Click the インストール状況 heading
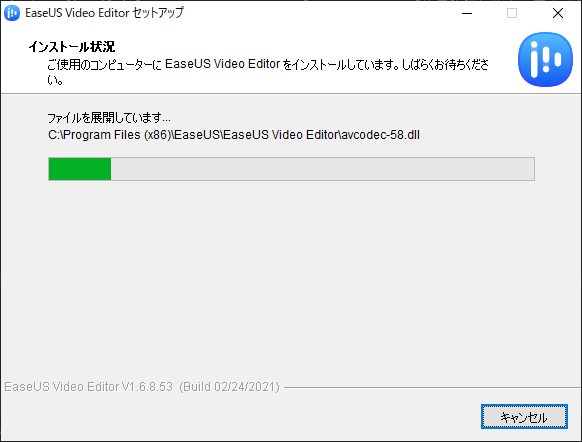582x442 pixels. click(x=72, y=47)
